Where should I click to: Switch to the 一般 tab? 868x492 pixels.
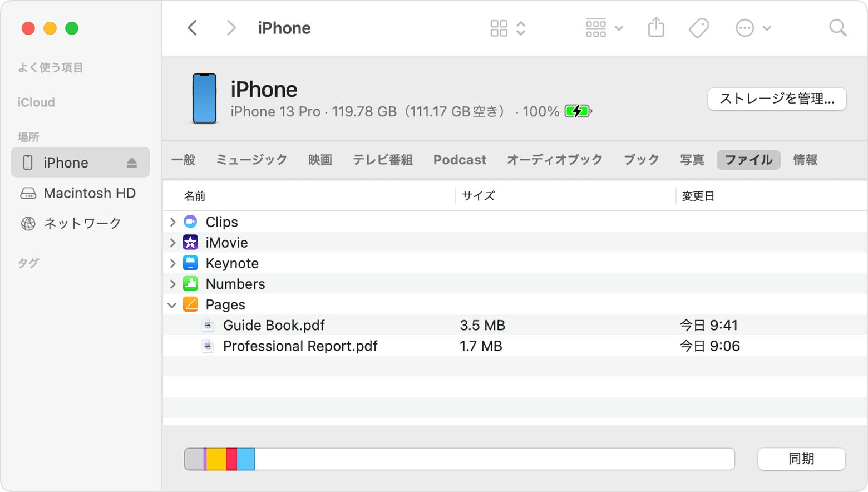(183, 160)
